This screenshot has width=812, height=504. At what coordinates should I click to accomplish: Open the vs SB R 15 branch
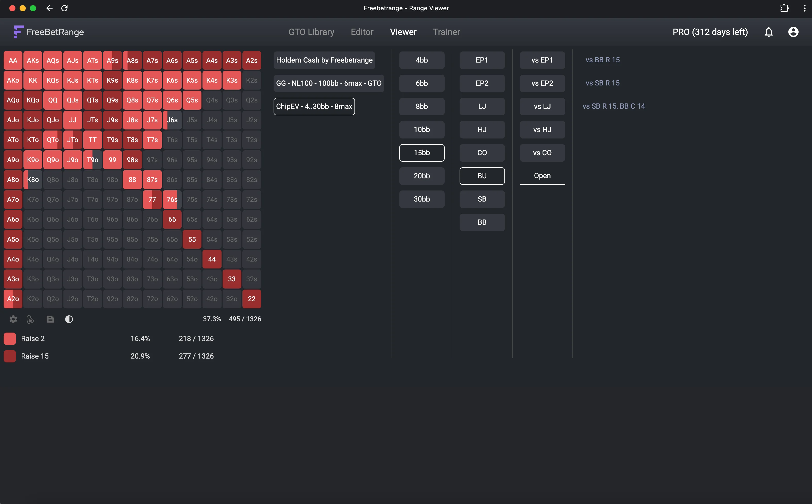click(x=603, y=83)
